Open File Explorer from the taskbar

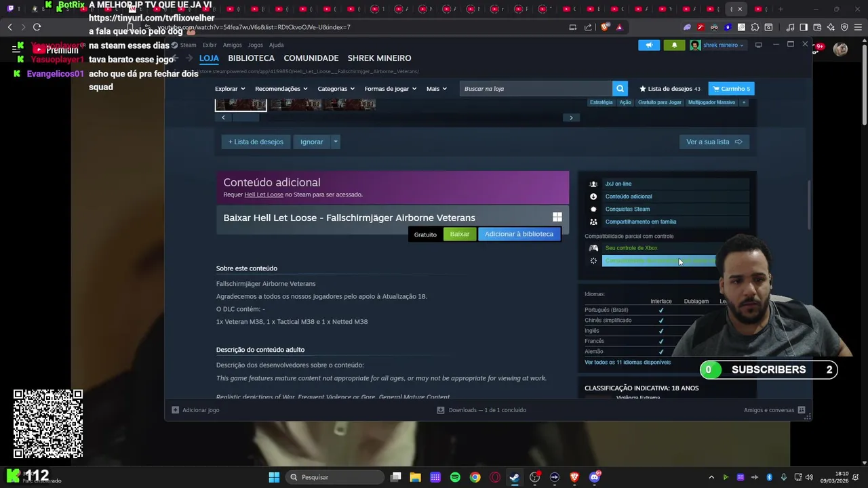(x=415, y=477)
